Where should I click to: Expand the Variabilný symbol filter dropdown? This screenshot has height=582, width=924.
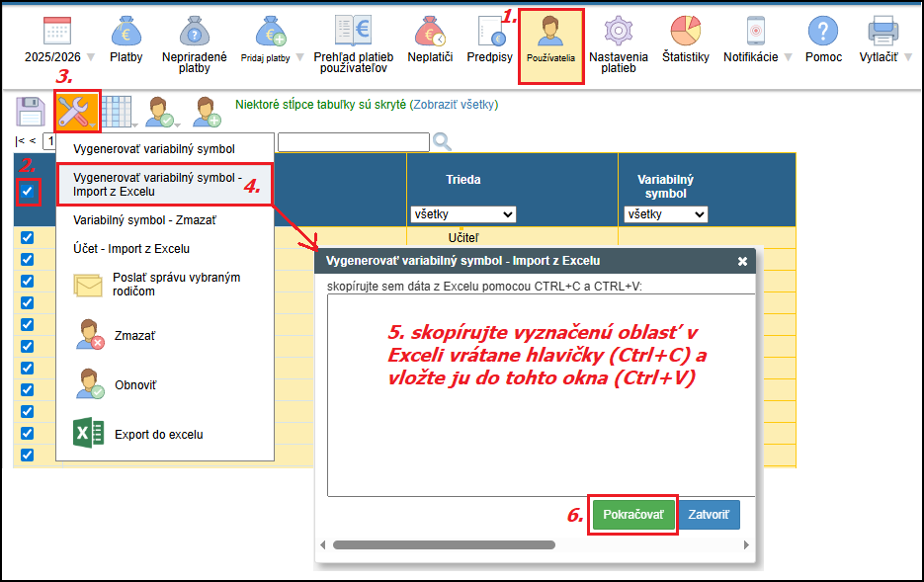[x=665, y=213]
